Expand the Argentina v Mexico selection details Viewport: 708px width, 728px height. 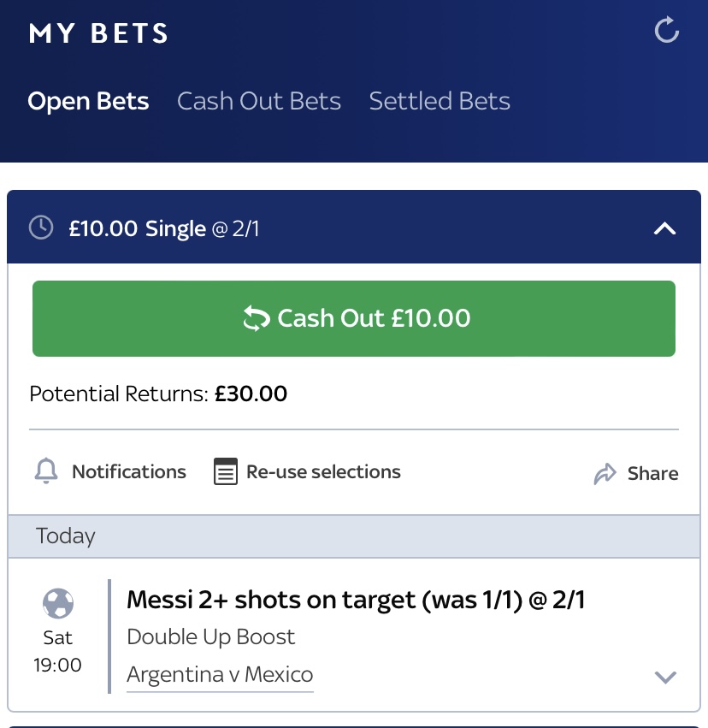(665, 677)
